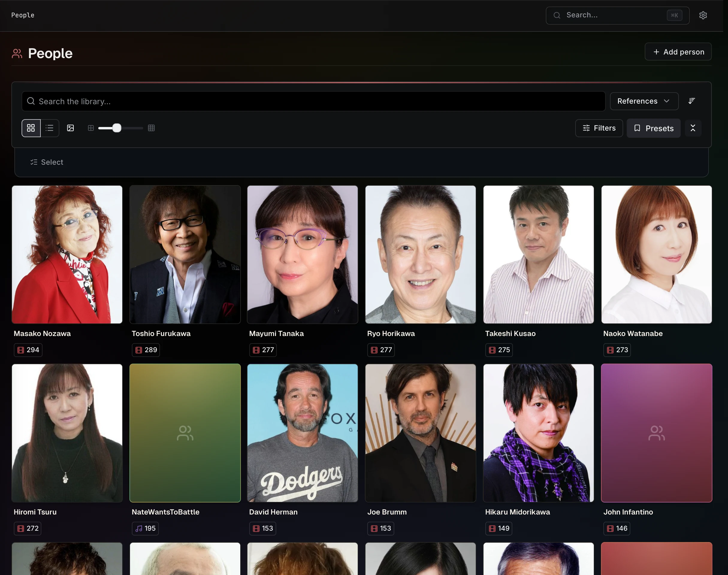Click the 289 film count badge
Image resolution: width=728 pixels, height=575 pixels.
[146, 350]
